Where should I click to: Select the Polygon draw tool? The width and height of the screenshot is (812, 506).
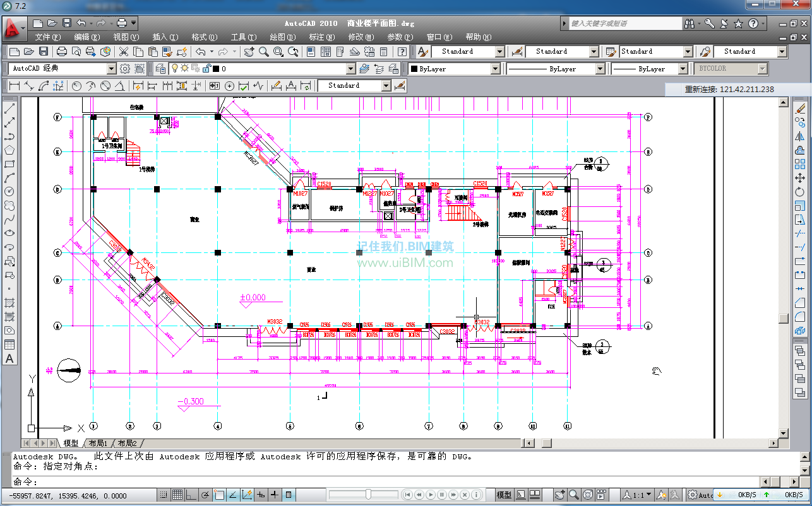[9, 150]
